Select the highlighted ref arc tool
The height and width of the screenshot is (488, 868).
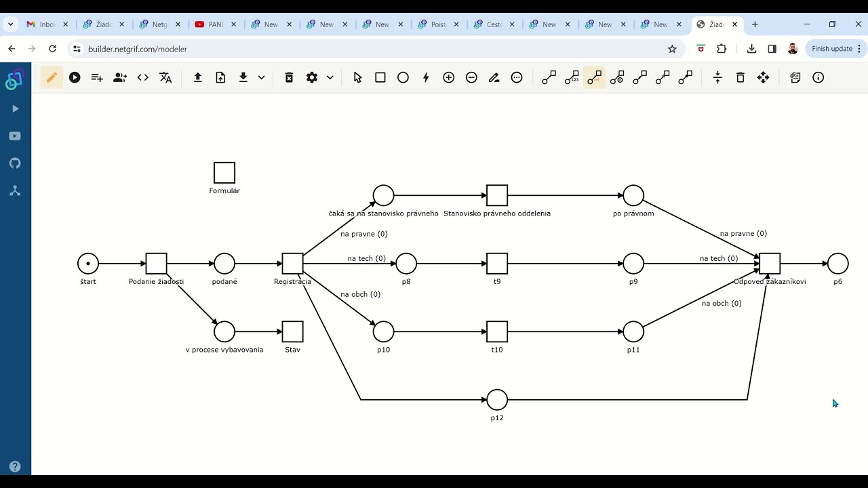[x=595, y=78]
